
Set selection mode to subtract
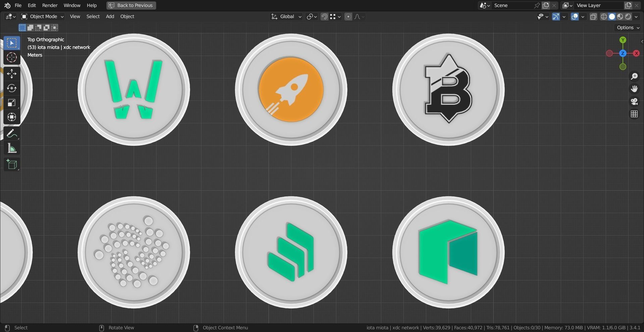(38, 27)
